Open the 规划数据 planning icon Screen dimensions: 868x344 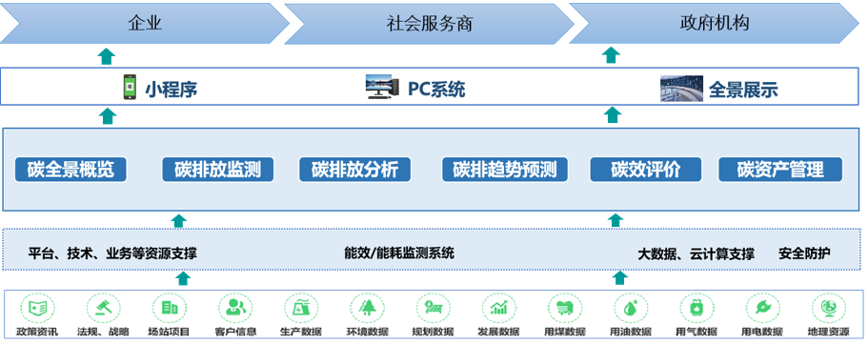433,308
